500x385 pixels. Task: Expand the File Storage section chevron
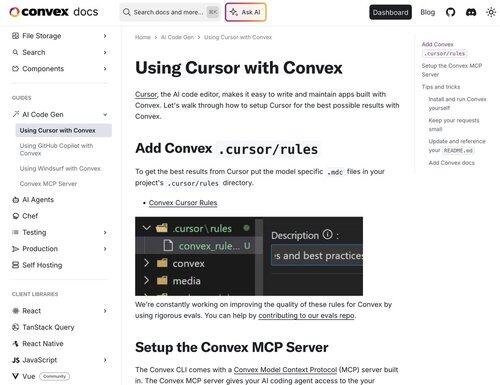coord(105,36)
